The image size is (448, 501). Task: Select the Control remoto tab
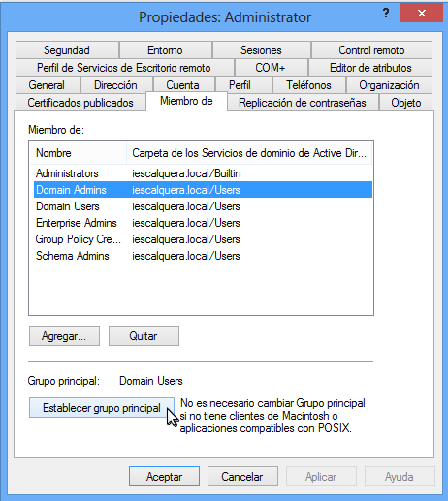[371, 50]
